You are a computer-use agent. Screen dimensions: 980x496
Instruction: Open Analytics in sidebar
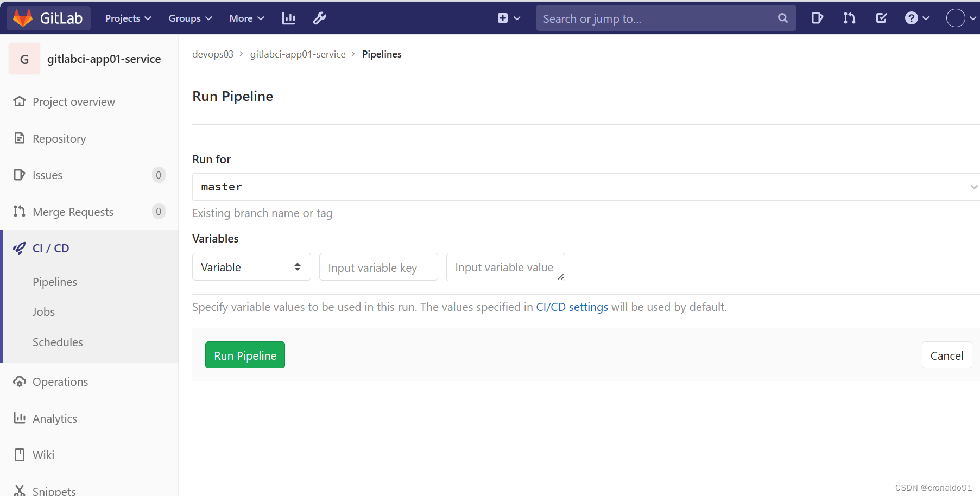pyautogui.click(x=55, y=419)
